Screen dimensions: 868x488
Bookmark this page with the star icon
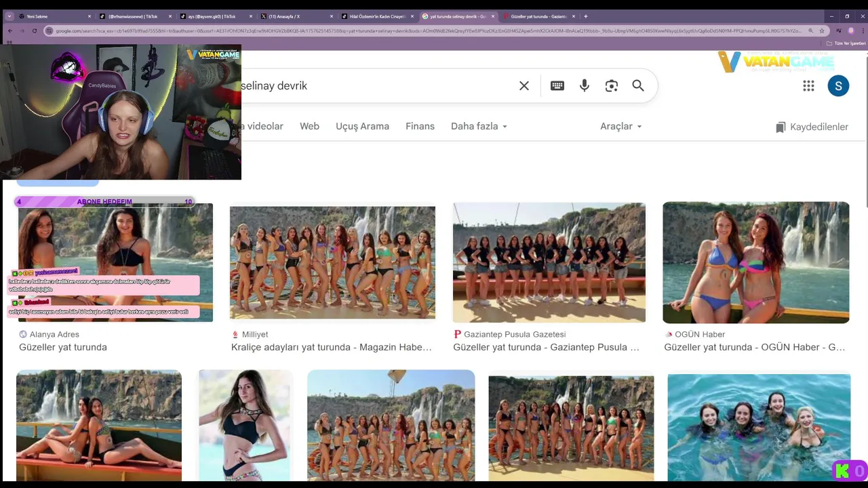coord(822,30)
